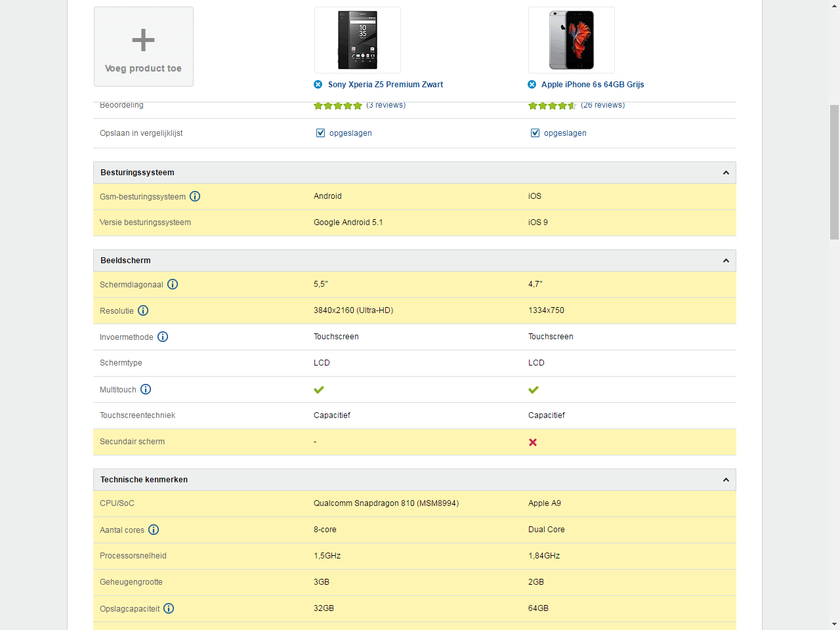Collapse the Besturingssysteem section
This screenshot has width=840, height=630.
(x=726, y=173)
